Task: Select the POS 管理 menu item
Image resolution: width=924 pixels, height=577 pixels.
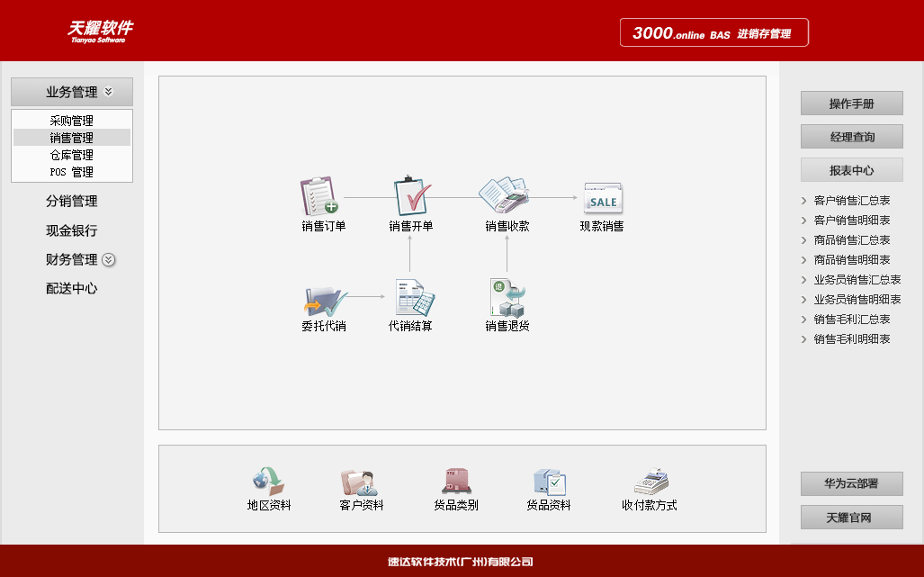Action: 72,171
